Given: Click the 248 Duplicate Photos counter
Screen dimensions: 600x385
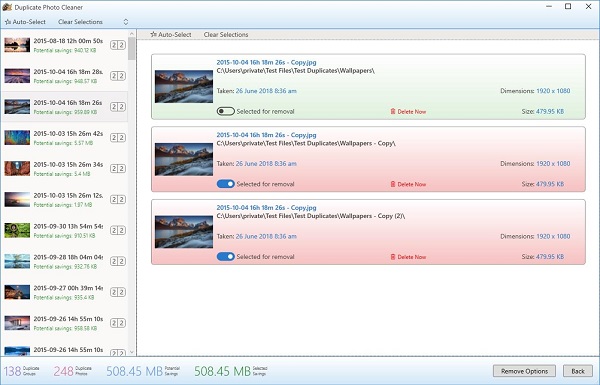Looking at the screenshot, I should [x=73, y=371].
